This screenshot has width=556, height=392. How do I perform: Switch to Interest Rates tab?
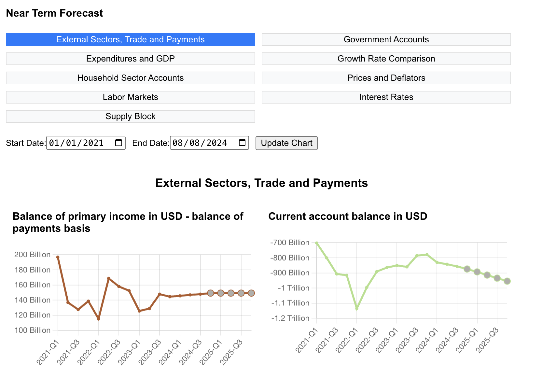[x=386, y=97]
